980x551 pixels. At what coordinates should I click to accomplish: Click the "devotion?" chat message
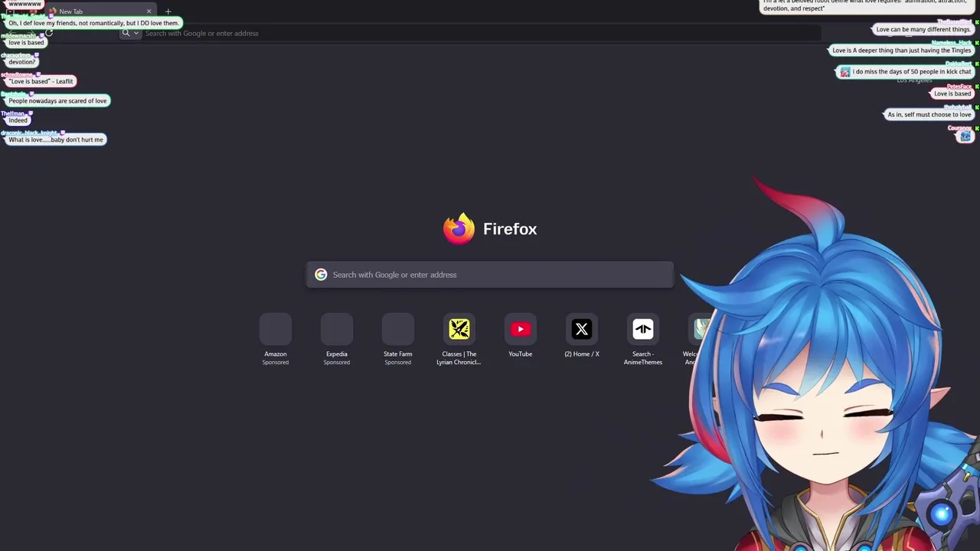point(21,62)
